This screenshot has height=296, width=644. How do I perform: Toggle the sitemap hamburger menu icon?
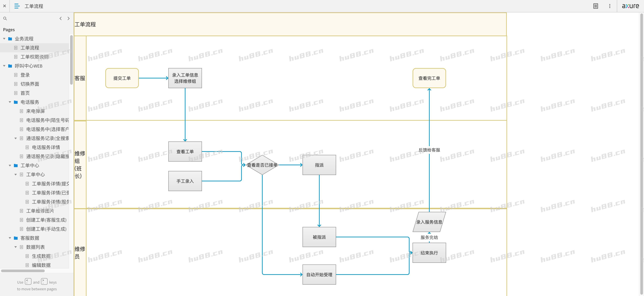point(17,6)
